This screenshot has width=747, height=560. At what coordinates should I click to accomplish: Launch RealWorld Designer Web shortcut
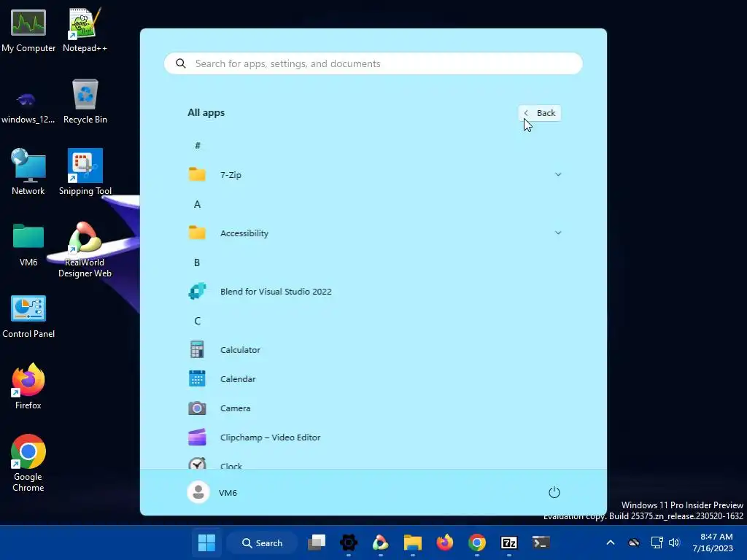pos(85,249)
